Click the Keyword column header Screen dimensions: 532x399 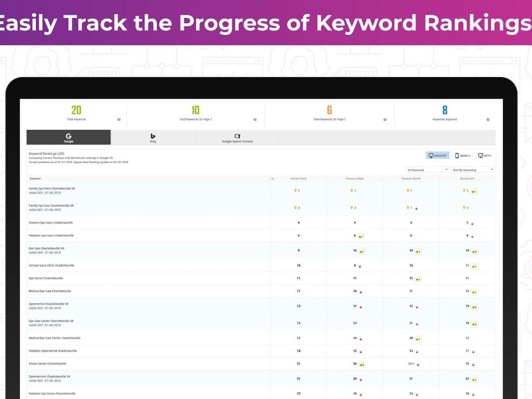[x=35, y=178]
